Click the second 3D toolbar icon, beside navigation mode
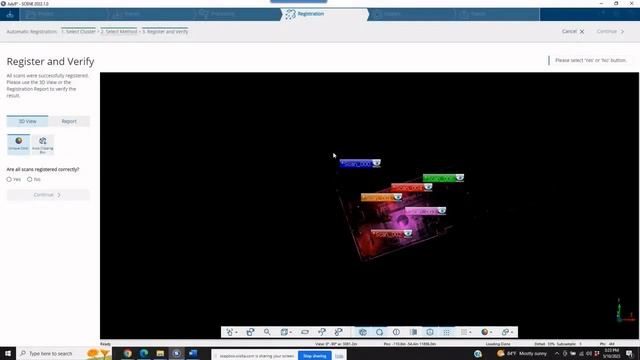Screen dimensions: 640x360 pos(250,332)
